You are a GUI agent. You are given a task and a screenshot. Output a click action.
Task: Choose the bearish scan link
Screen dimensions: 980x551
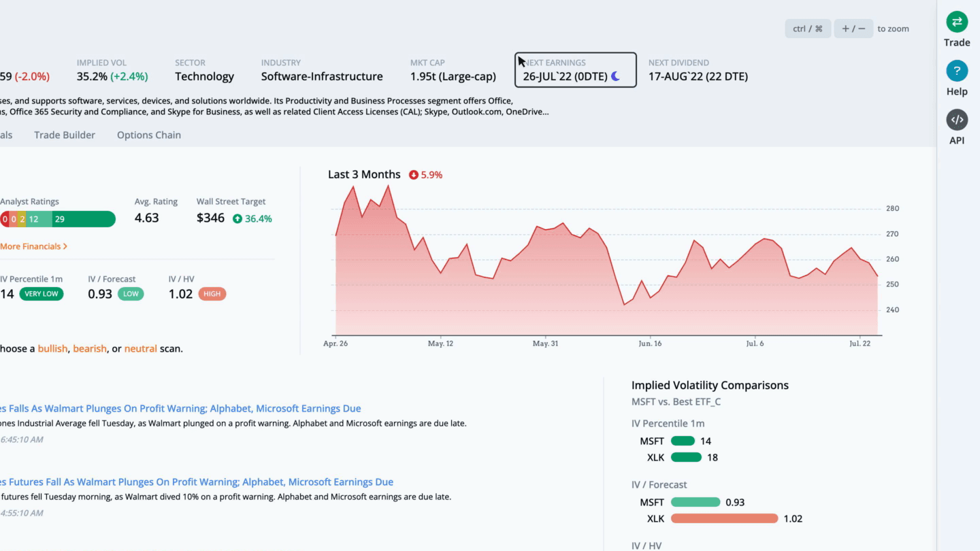tap(90, 348)
